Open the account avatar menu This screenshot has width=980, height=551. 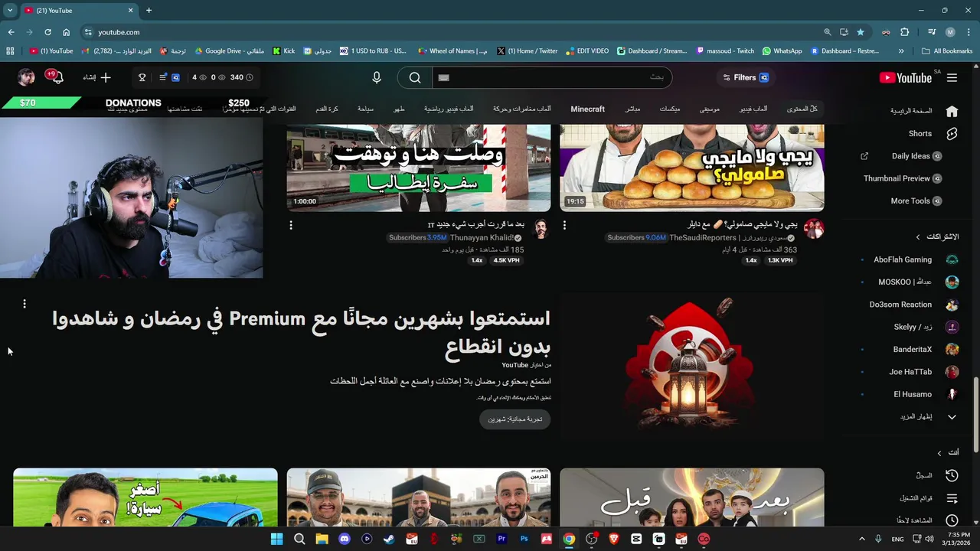26,77
